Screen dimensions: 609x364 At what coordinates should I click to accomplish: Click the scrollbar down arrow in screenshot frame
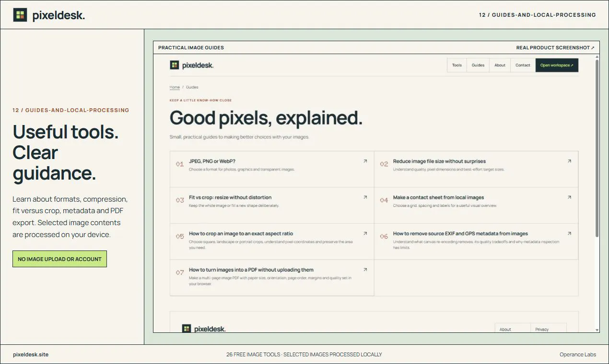click(597, 330)
